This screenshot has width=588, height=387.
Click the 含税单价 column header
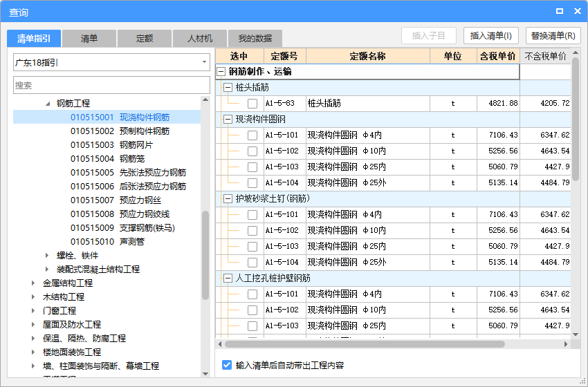coord(498,56)
